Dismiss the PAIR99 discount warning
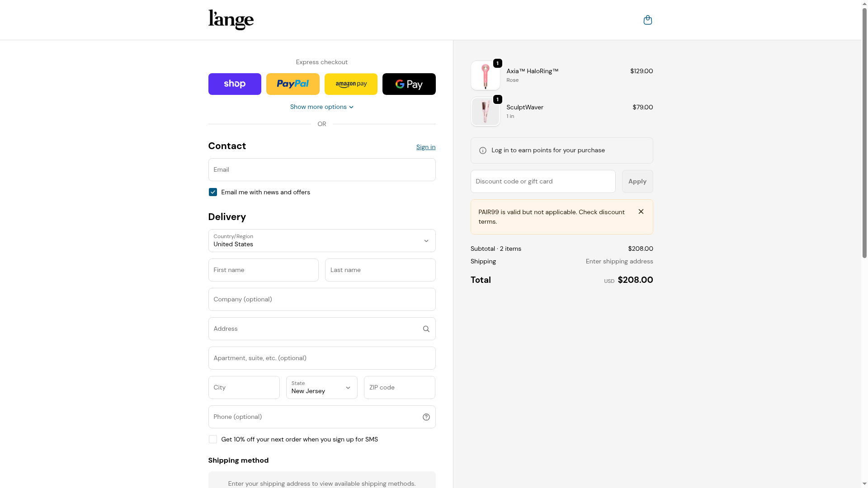The image size is (868, 488). point(641,211)
